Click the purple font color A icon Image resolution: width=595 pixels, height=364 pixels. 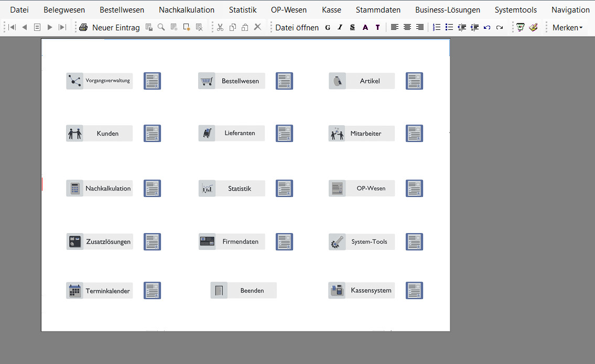pyautogui.click(x=365, y=27)
